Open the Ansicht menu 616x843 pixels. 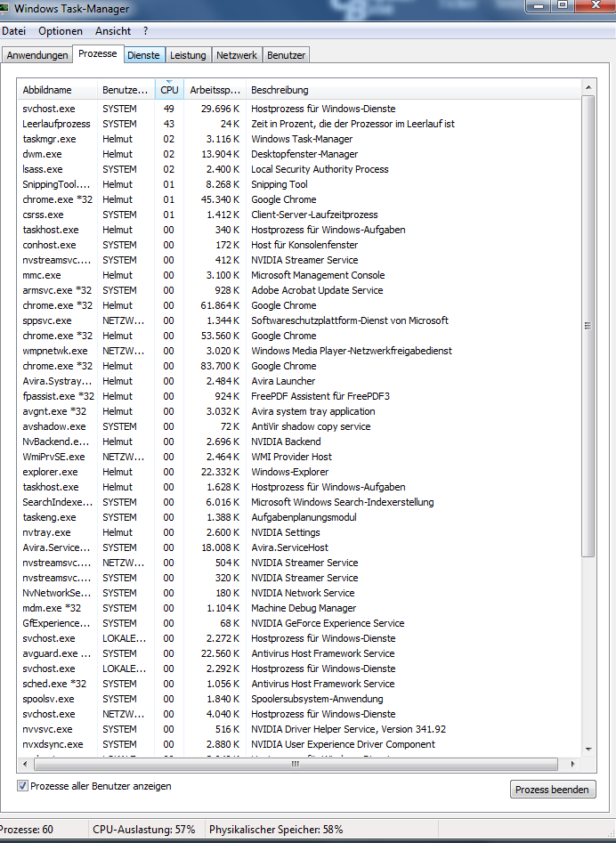point(113,31)
